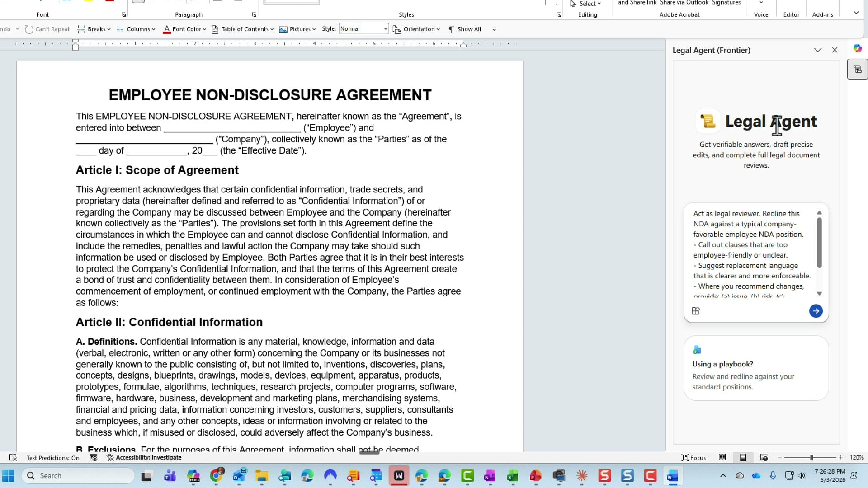Close the Legal Agent (Frontier) pane

pyautogui.click(x=835, y=50)
